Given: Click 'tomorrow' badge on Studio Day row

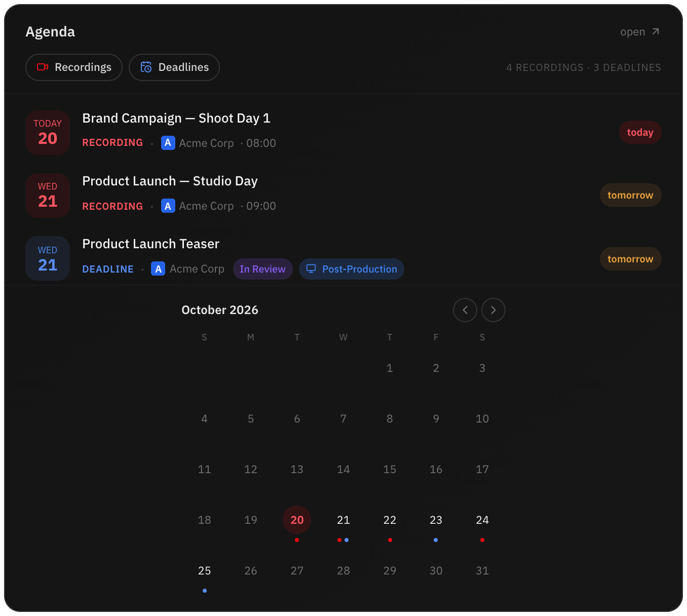Looking at the screenshot, I should point(631,195).
